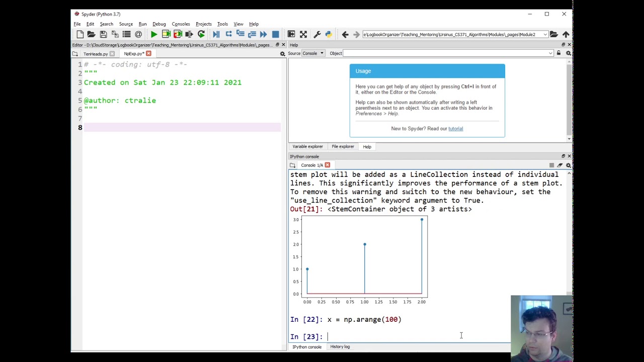The width and height of the screenshot is (644, 362).
Task: Open the Debug menu
Action: click(159, 24)
